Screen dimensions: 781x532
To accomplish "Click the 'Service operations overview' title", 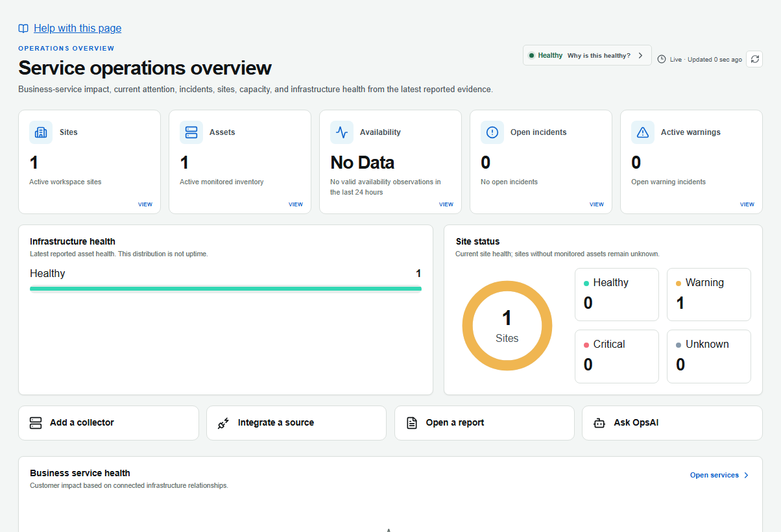I will point(145,68).
